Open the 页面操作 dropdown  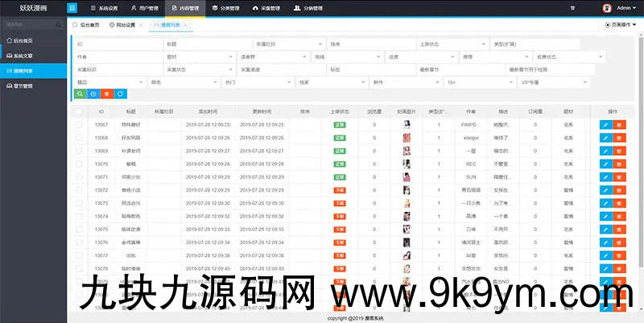point(622,26)
